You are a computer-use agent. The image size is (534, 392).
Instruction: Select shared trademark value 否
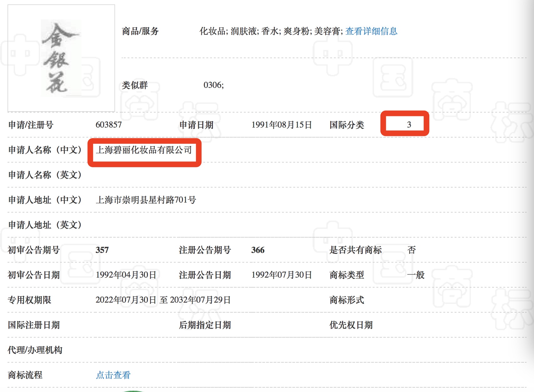(x=411, y=250)
